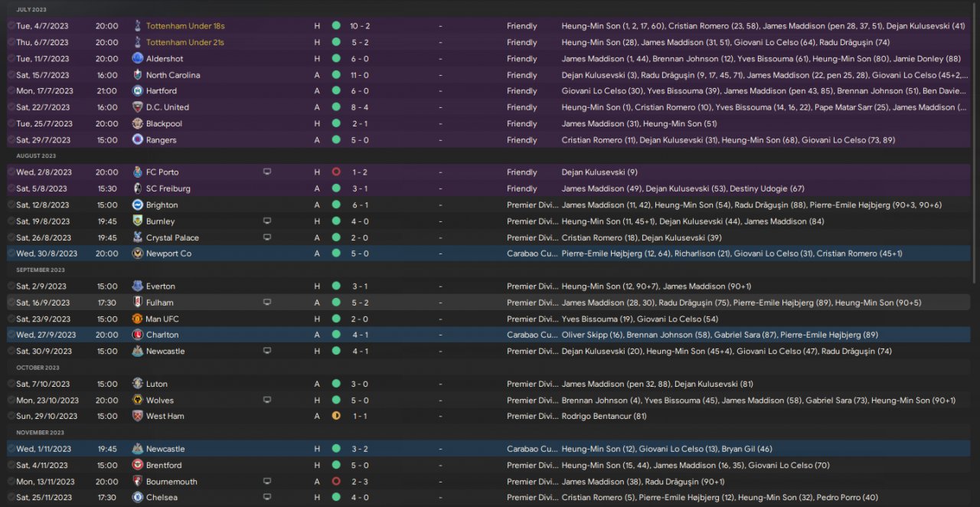Click the date Tue, 4/7/2023
980x507 pixels.
42,26
